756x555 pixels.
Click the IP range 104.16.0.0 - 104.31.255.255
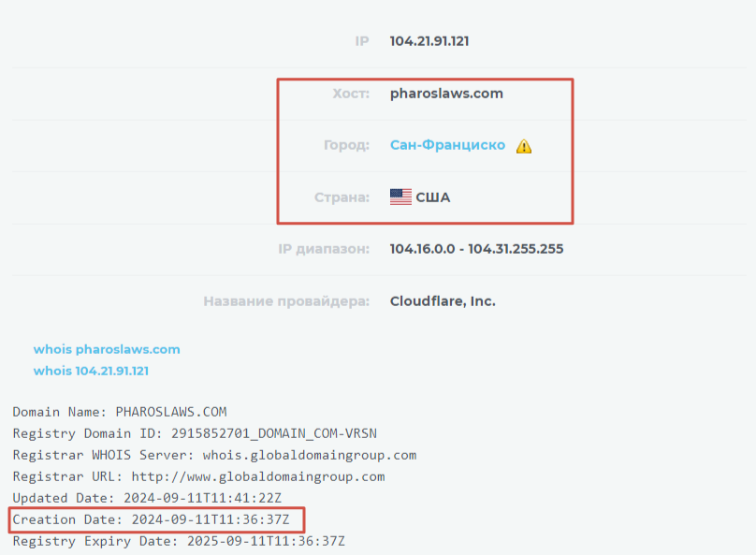tap(476, 249)
